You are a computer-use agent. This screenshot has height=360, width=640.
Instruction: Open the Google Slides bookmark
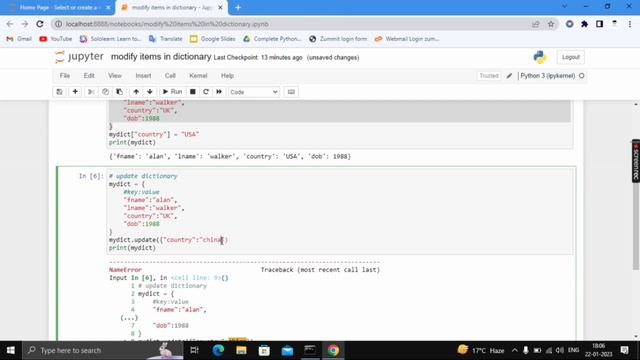tap(213, 39)
